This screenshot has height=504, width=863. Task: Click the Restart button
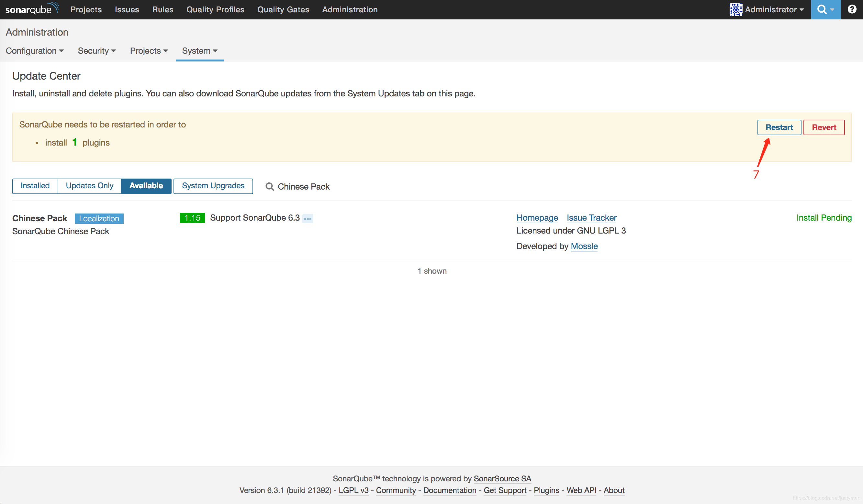point(779,127)
